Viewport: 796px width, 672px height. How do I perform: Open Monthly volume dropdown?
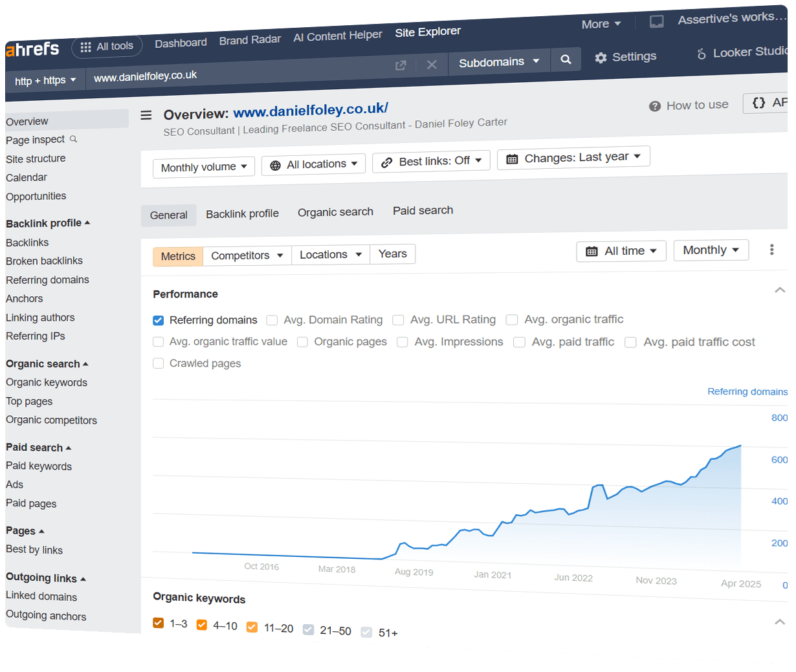point(204,167)
